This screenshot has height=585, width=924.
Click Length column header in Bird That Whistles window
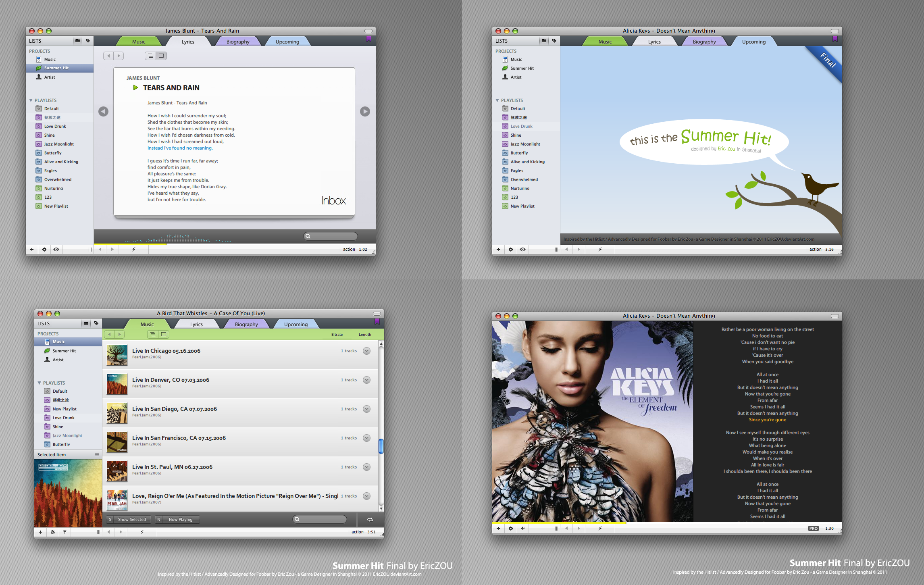pos(365,334)
